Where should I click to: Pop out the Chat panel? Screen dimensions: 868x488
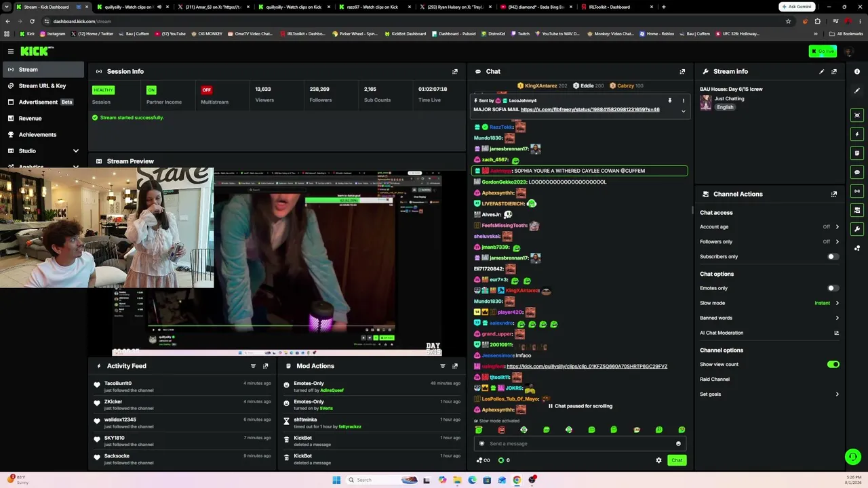(x=682, y=71)
